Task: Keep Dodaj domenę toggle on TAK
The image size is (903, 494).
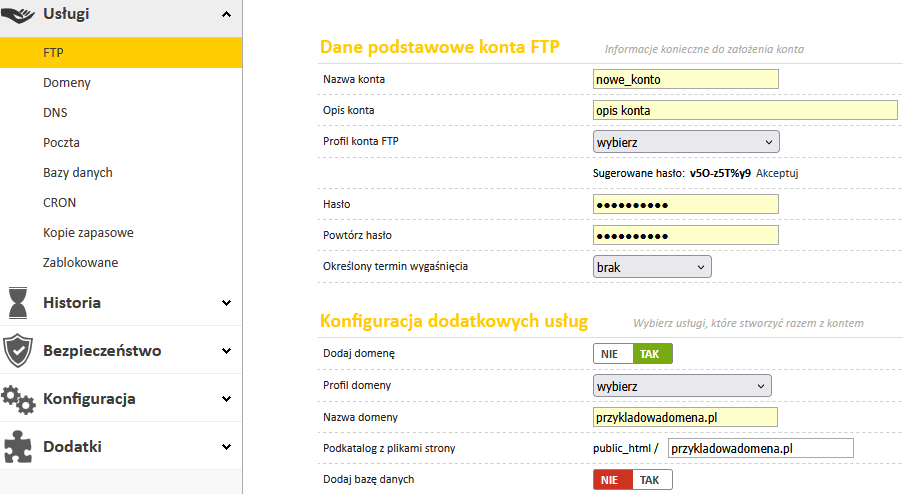Action: click(652, 354)
